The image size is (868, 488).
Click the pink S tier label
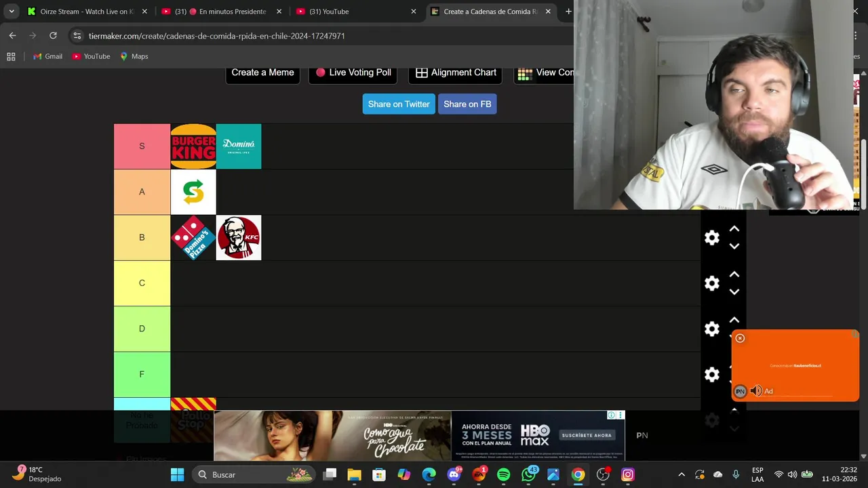pos(142,146)
